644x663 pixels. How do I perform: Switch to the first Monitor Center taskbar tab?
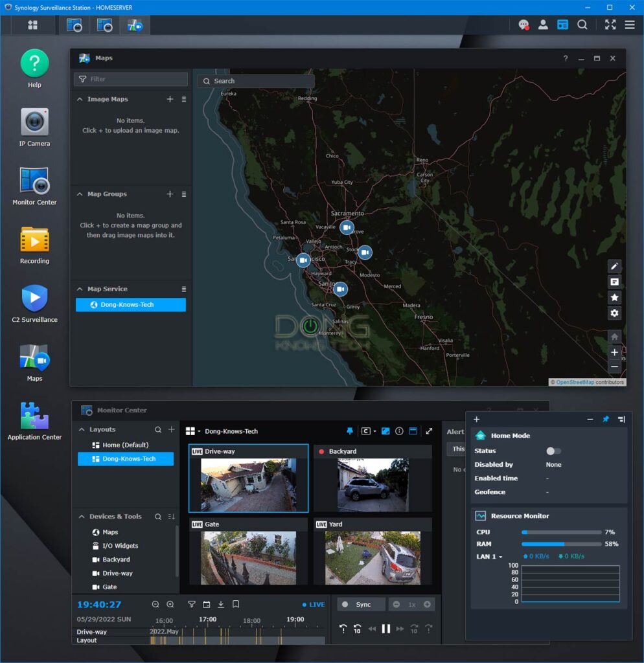pyautogui.click(x=75, y=25)
